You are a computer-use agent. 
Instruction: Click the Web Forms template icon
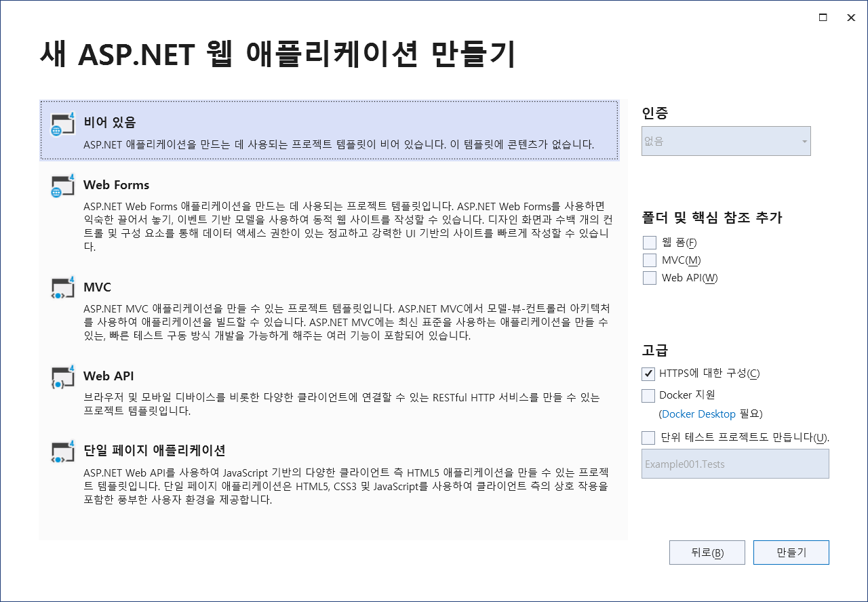click(x=63, y=186)
